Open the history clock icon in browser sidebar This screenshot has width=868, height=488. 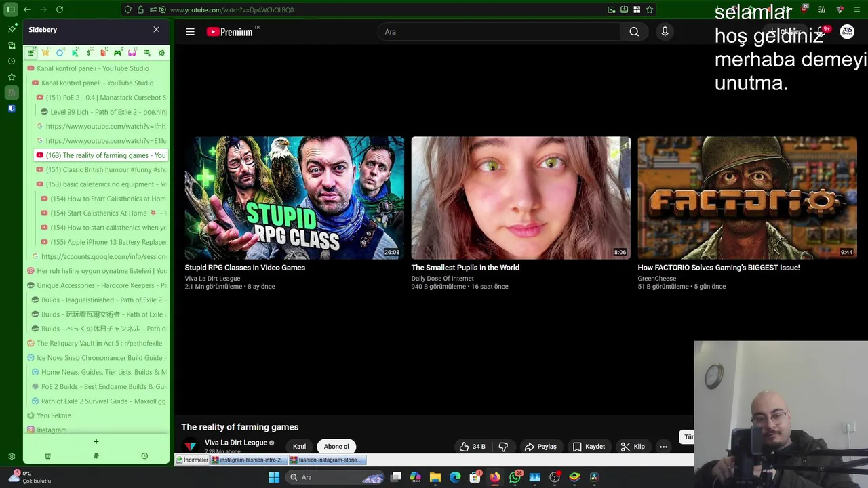click(12, 61)
